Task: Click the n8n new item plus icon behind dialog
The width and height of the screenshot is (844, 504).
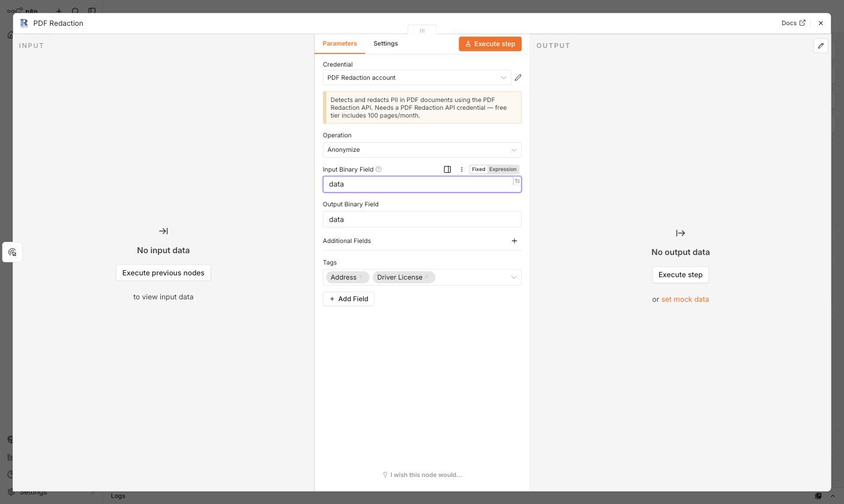Action: click(x=59, y=11)
